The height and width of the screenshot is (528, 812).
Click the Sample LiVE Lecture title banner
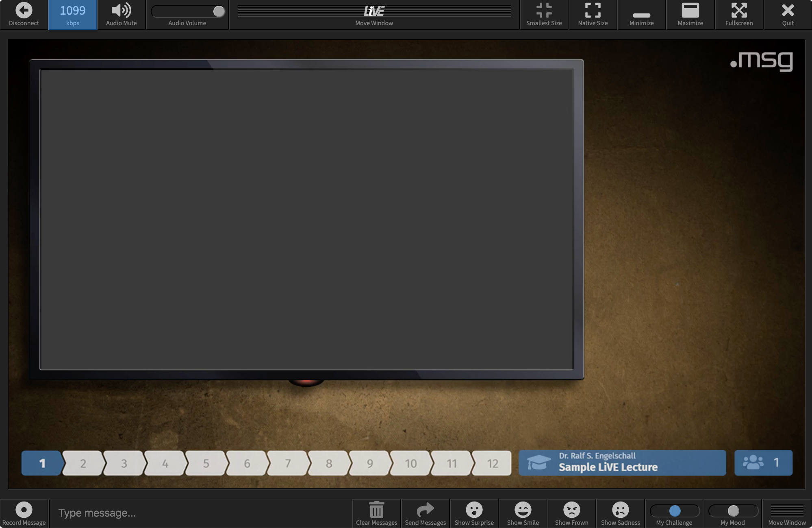coord(622,463)
